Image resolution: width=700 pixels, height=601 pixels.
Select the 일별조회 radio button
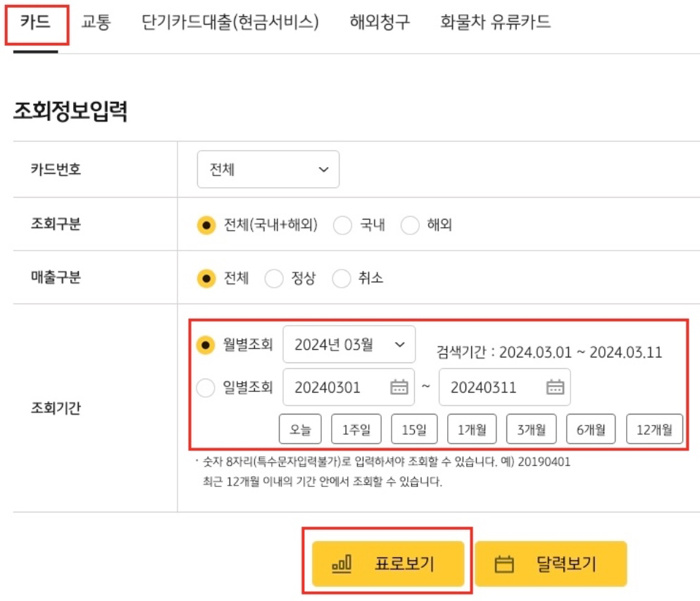point(206,387)
